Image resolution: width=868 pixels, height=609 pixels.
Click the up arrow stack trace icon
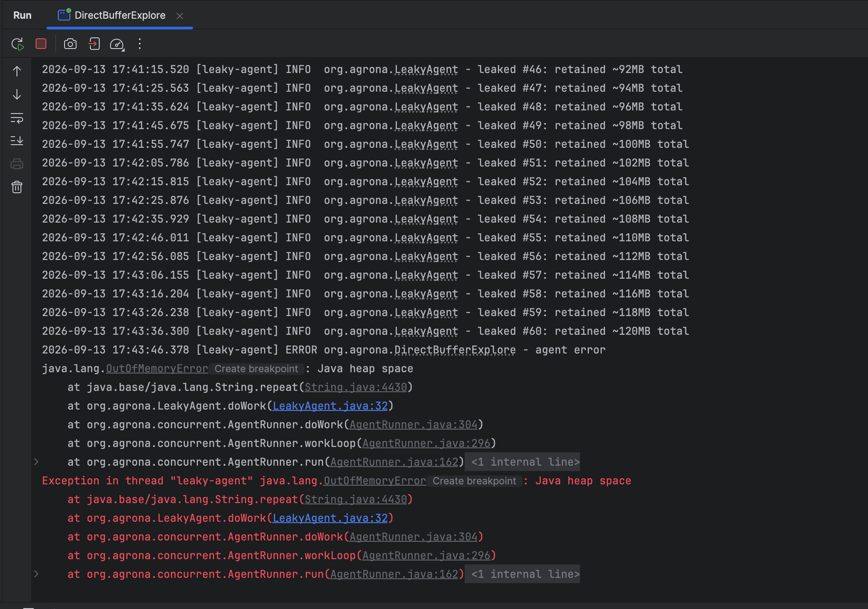coord(17,71)
